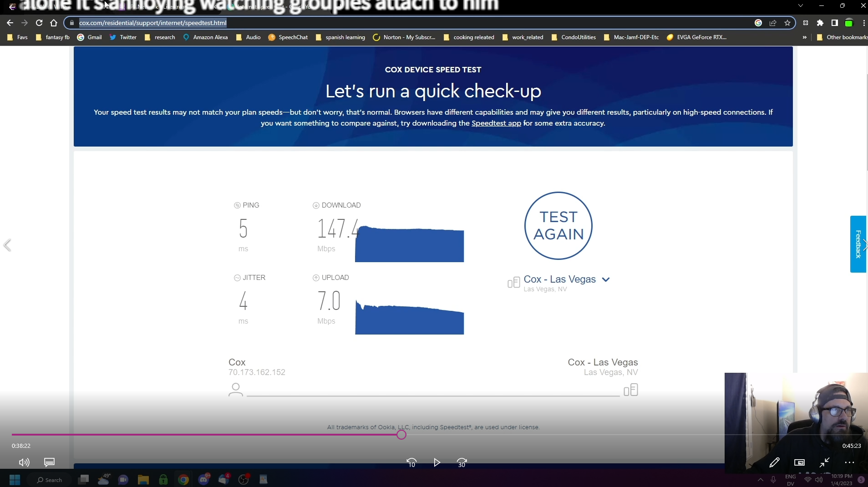Show more bookmarks with the double chevron

click(x=805, y=37)
